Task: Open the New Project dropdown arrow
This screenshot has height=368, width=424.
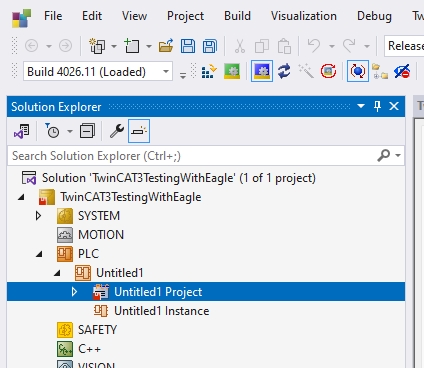Action: pos(114,46)
